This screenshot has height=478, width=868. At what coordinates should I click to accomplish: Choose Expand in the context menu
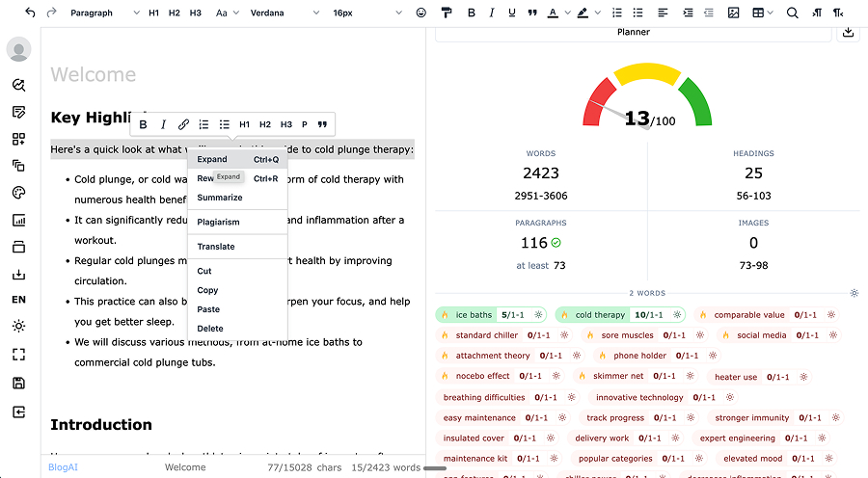tap(237, 159)
